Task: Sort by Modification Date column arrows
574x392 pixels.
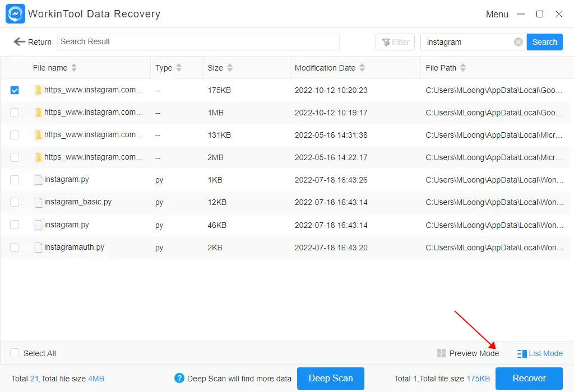Action: [x=362, y=68]
